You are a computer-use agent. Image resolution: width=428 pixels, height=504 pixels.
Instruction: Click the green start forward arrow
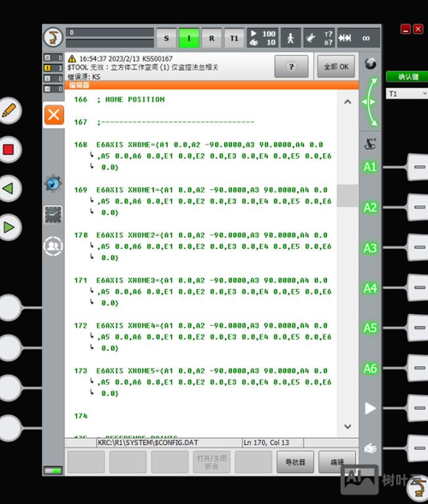pos(9,228)
